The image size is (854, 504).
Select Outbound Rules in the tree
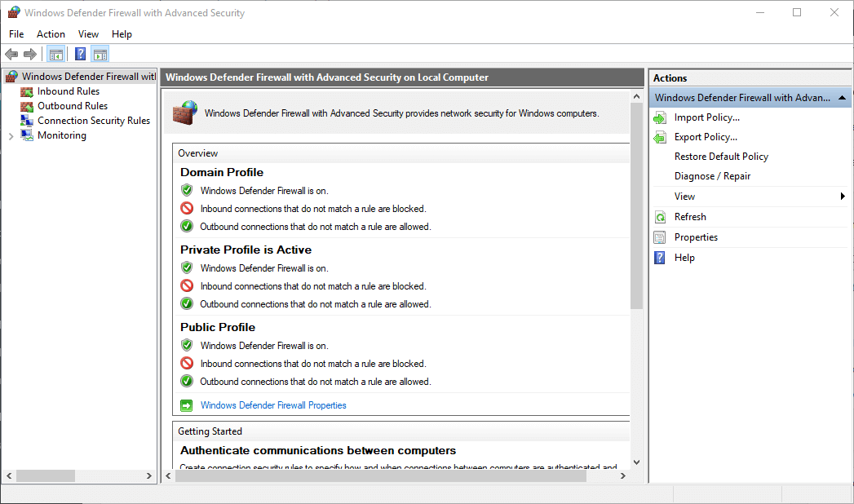[x=72, y=106]
